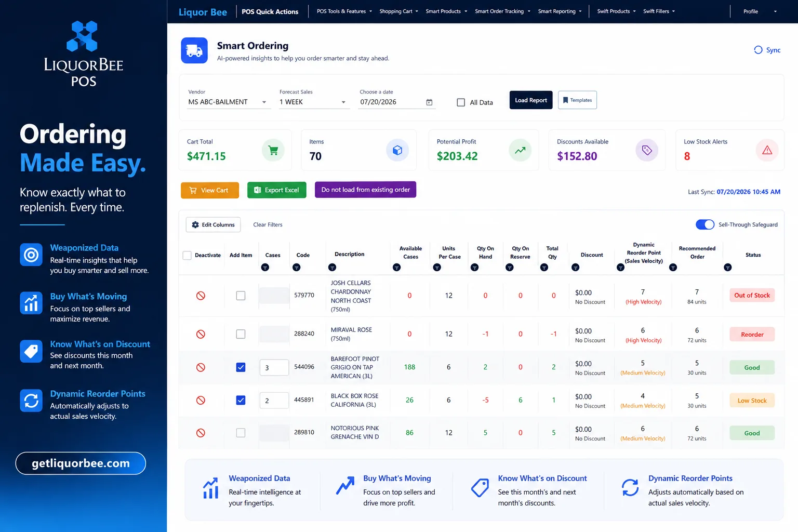This screenshot has width=798, height=532.
Task: Click the getliquorbee.com link
Action: click(81, 463)
